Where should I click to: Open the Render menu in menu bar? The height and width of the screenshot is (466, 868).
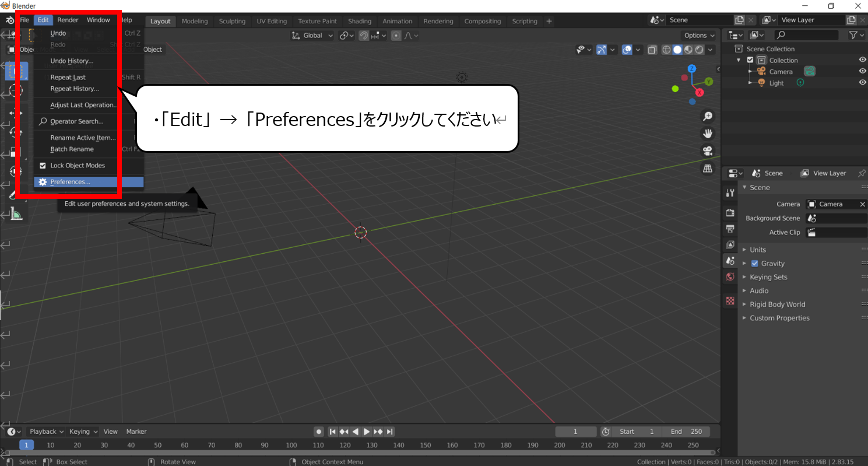click(68, 20)
